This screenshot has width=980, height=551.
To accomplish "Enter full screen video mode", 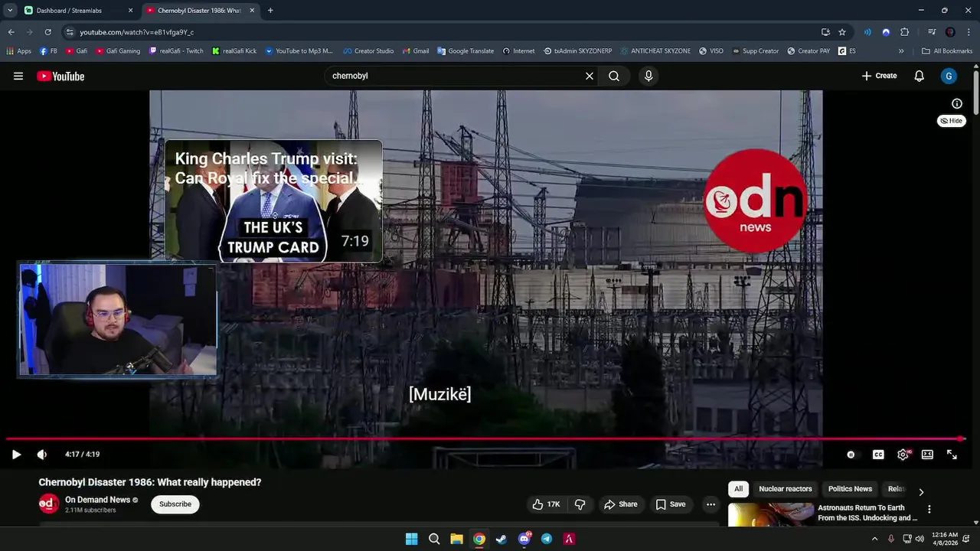I will pyautogui.click(x=952, y=455).
